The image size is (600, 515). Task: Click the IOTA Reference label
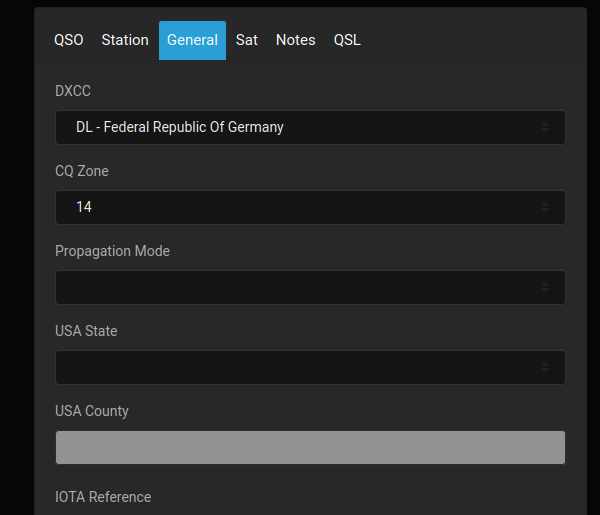pyautogui.click(x=103, y=497)
